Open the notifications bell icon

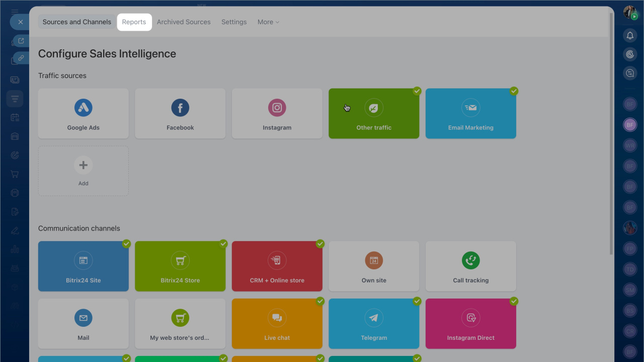(630, 35)
